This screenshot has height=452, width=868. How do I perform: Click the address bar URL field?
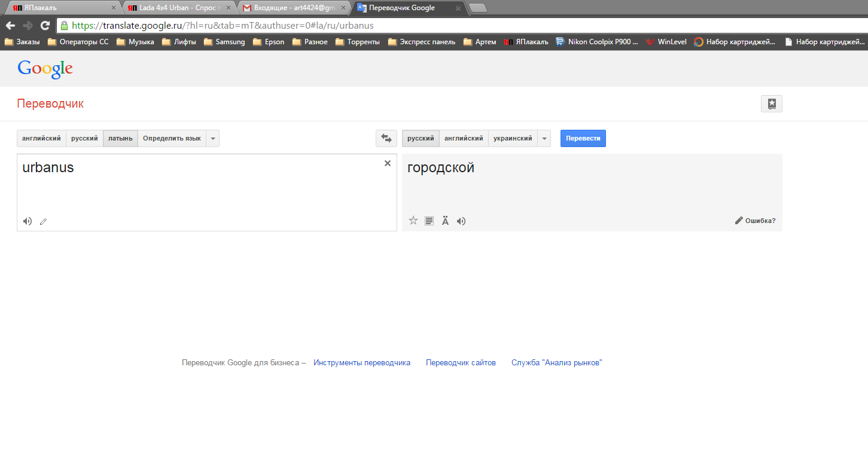click(x=461, y=26)
